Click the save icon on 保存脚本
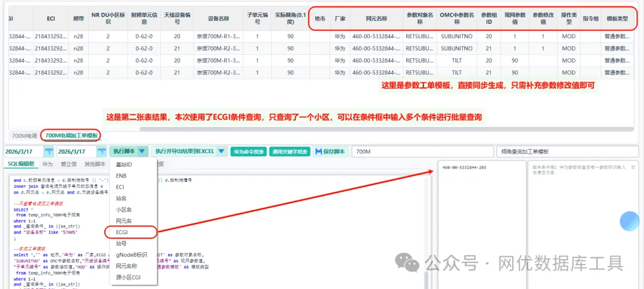This screenshot has height=289, width=644. pyautogui.click(x=318, y=151)
